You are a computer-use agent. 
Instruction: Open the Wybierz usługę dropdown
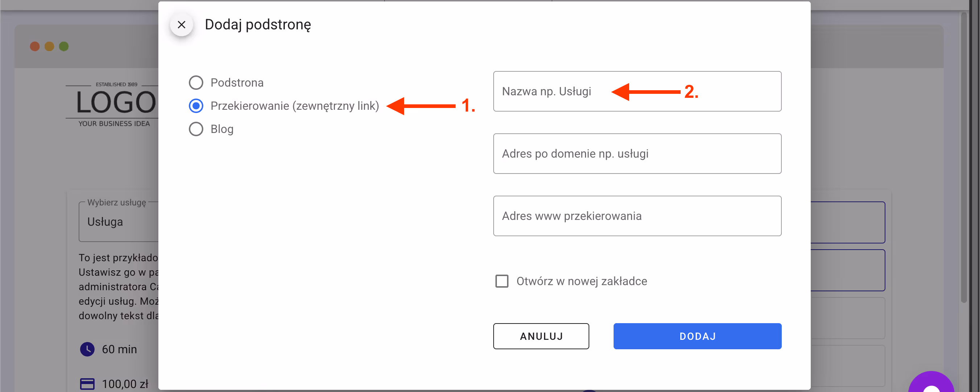118,222
